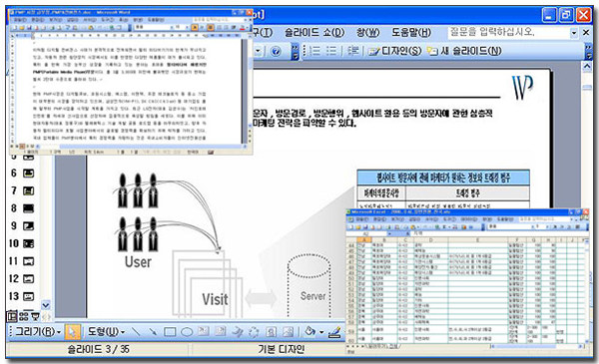Open the fill color dropdown arrow
This screenshot has height=364, width=599.
322,332
